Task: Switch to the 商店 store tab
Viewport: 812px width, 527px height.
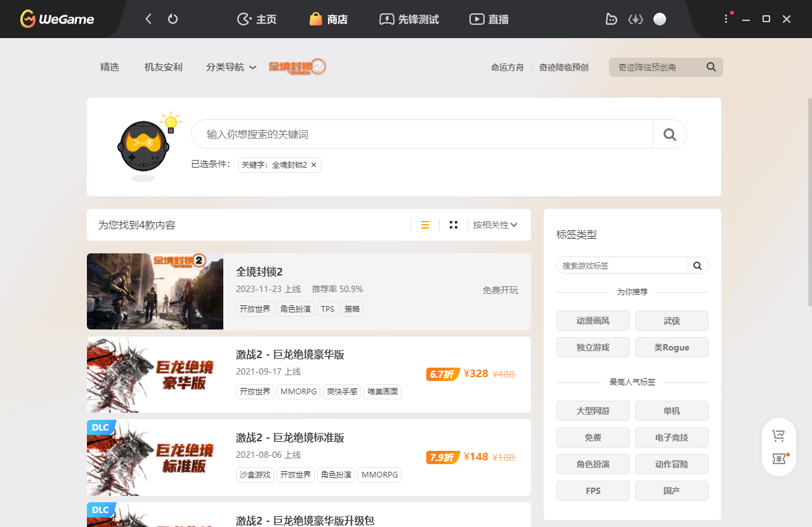Action: [328, 19]
